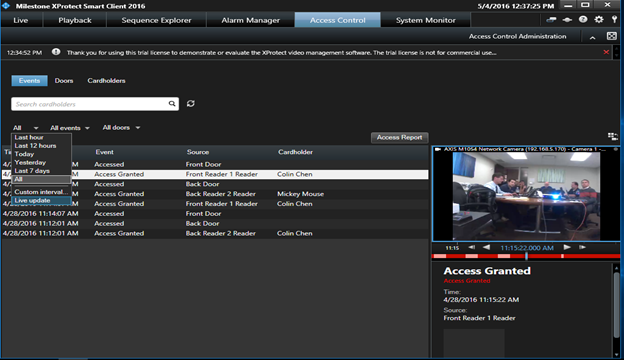This screenshot has height=360, width=624.
Task: Show the Events list view
Action: point(29,80)
